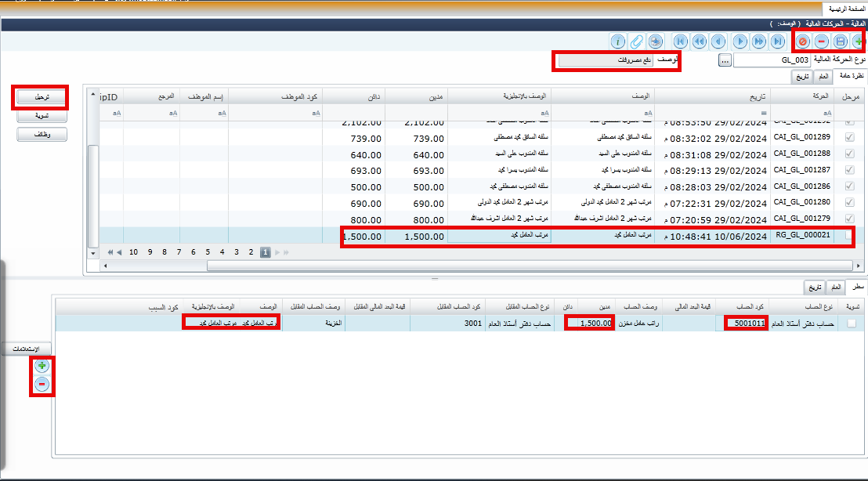Image resolution: width=868 pixels, height=481 pixels.
Task: Click the green info icon in toolbar
Action: tap(617, 41)
